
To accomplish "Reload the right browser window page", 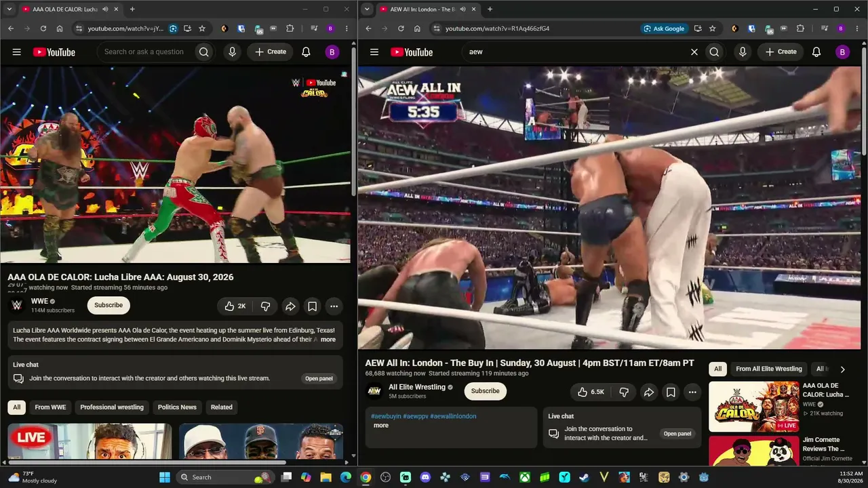I will 401,28.
